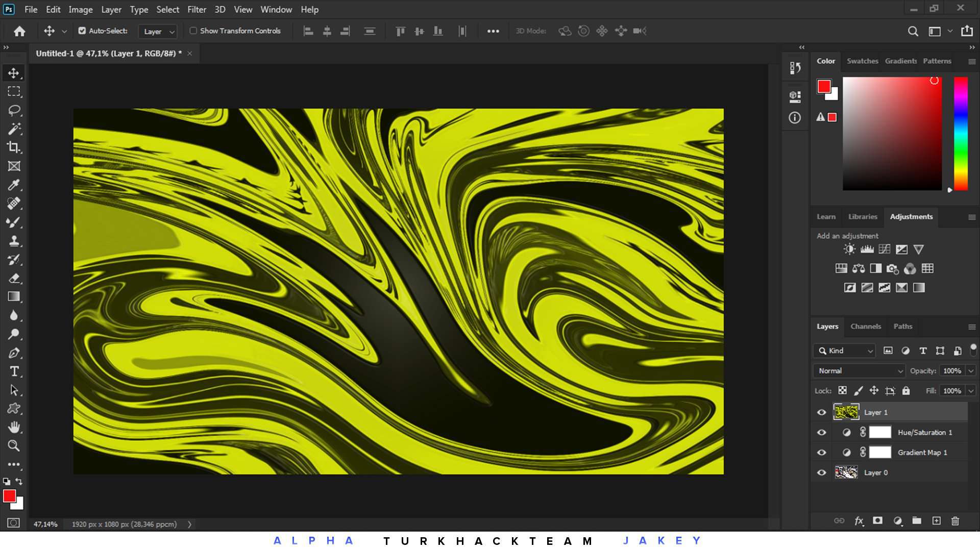
Task: Toggle lock all layer padlock
Action: [906, 390]
